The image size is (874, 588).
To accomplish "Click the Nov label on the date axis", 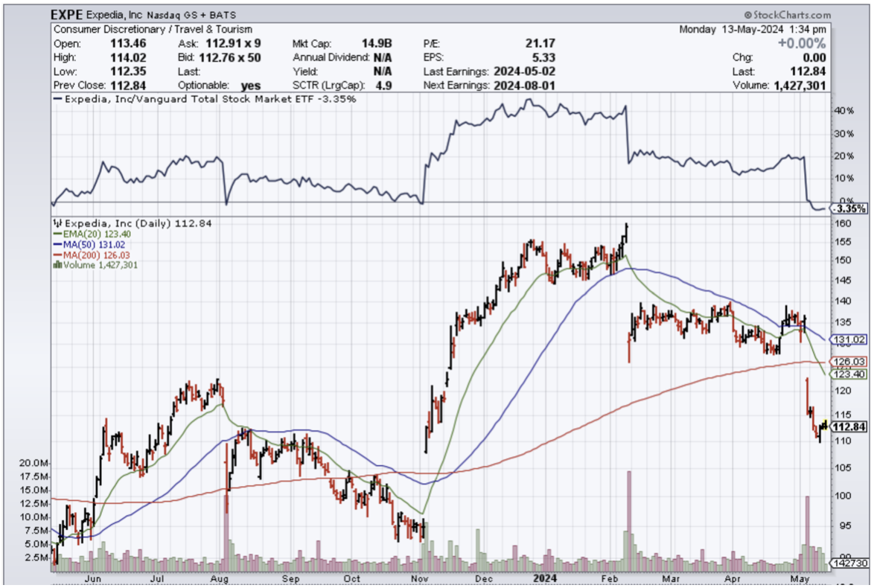I will tap(420, 578).
